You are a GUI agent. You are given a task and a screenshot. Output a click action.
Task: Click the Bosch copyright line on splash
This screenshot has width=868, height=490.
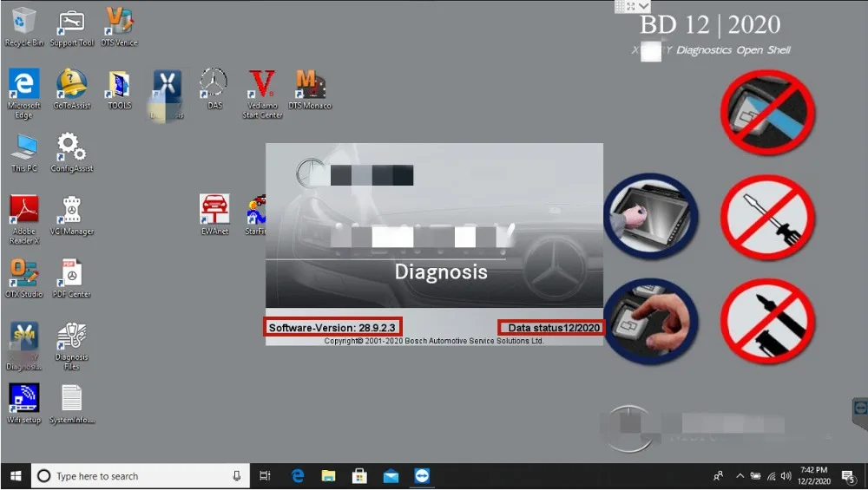(x=434, y=341)
